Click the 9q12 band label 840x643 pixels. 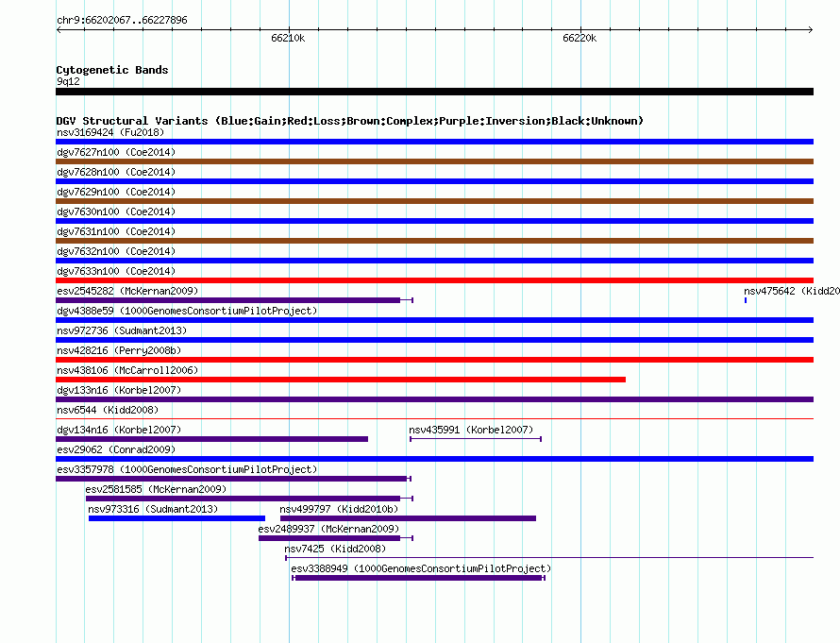pos(68,81)
